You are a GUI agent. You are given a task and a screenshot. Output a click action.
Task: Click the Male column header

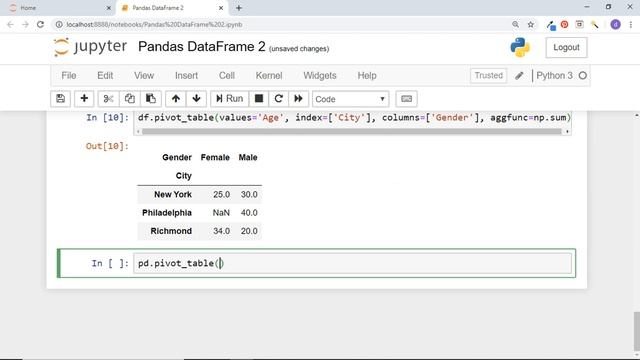tap(248, 158)
